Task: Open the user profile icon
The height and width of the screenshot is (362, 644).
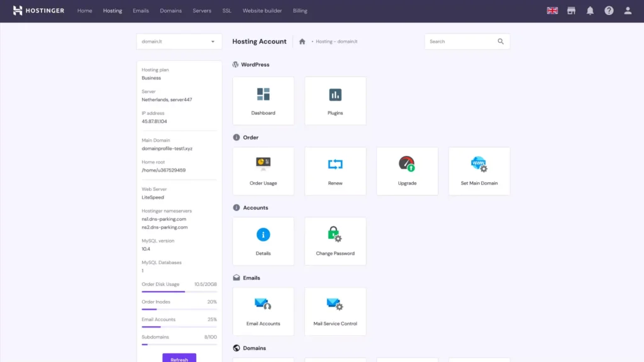Action: 628,11
